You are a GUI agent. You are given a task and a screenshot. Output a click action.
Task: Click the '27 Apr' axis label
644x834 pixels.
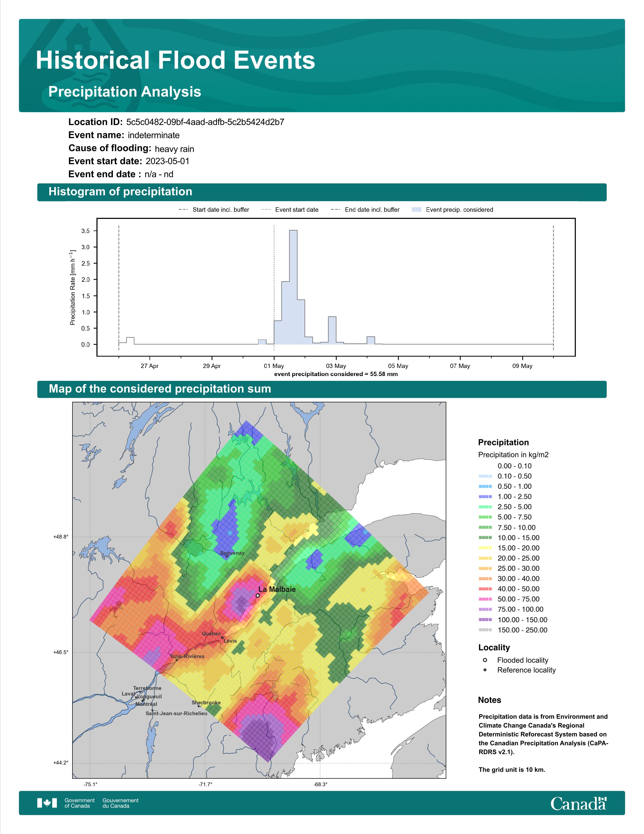coord(150,366)
